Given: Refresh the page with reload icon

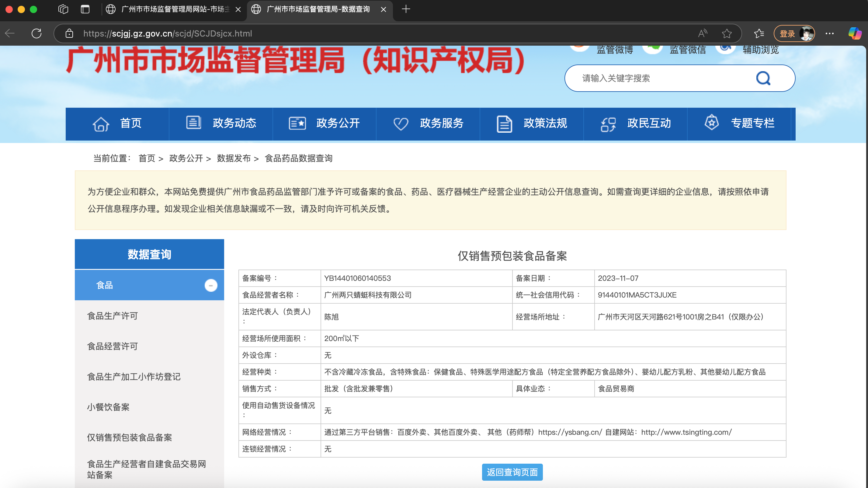Looking at the screenshot, I should (x=36, y=33).
